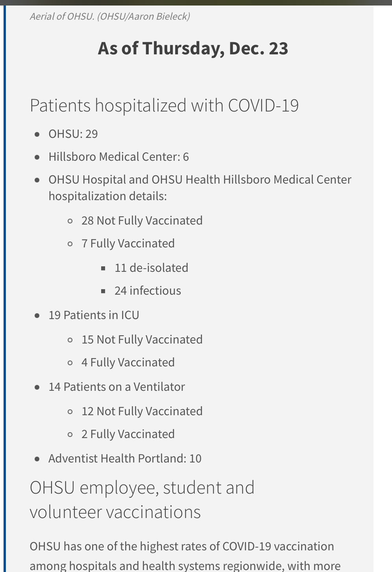Select the 'Adventist Health Portland: 10' item
Image resolution: width=392 pixels, height=572 pixels.
[x=125, y=459]
